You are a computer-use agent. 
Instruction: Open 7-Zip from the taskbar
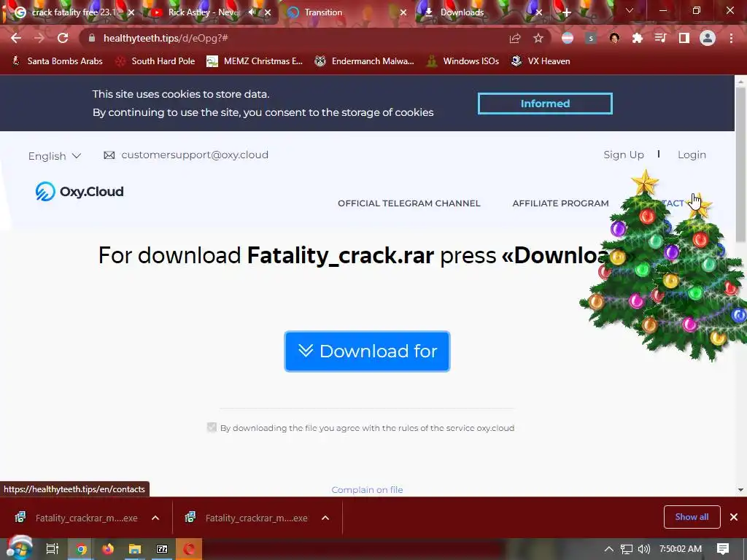point(162,549)
